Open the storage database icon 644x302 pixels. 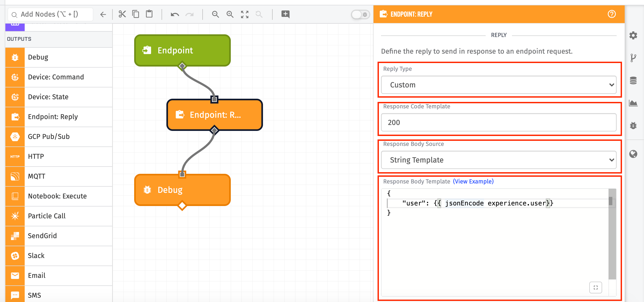(x=633, y=80)
